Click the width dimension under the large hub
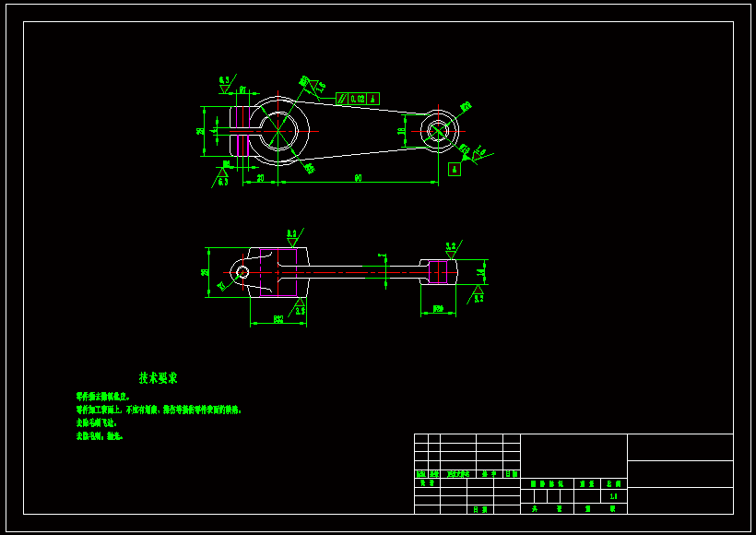The image size is (756, 535). tap(278, 319)
